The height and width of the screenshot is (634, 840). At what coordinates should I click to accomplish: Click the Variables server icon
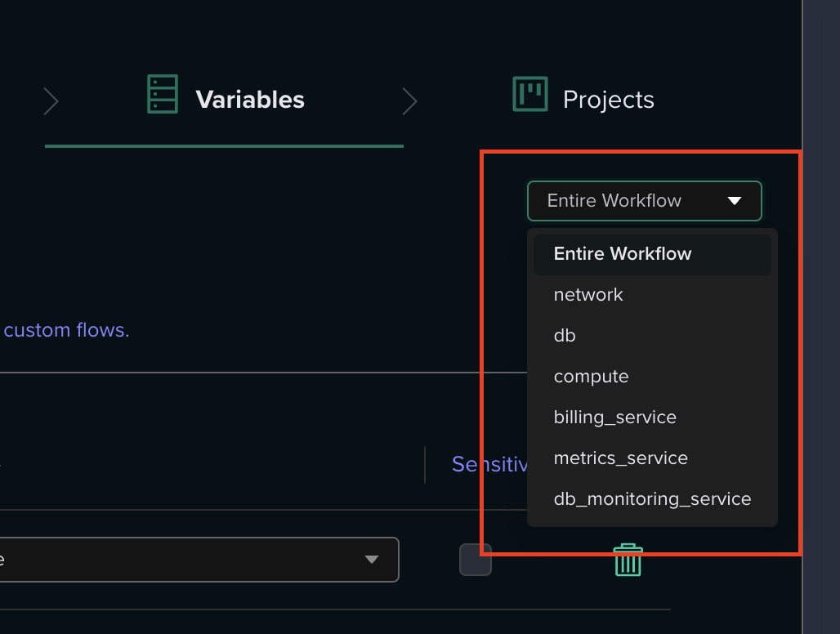tap(162, 94)
